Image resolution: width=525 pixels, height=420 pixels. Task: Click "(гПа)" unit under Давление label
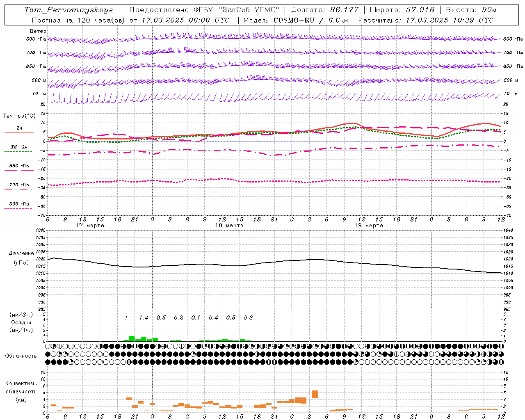(21, 263)
